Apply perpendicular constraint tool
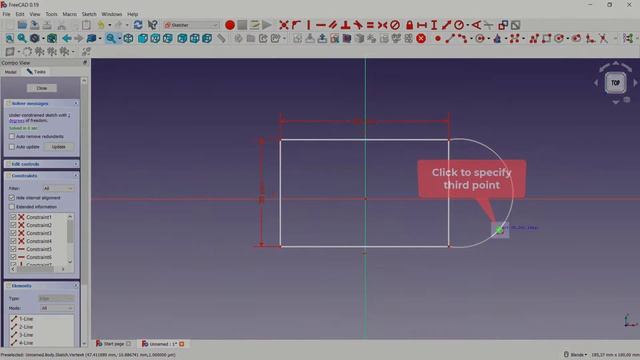640x360 pixels. (345, 25)
